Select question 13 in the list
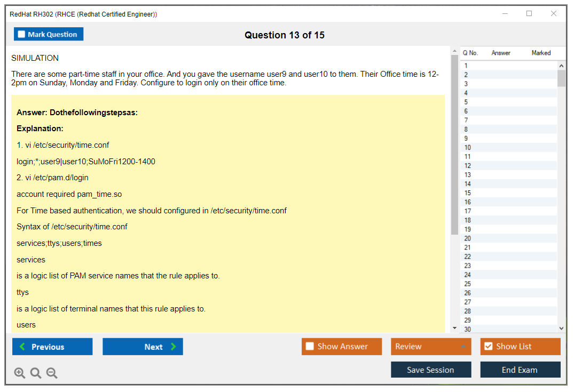Image resolution: width=574 pixels, height=392 pixels. (468, 175)
